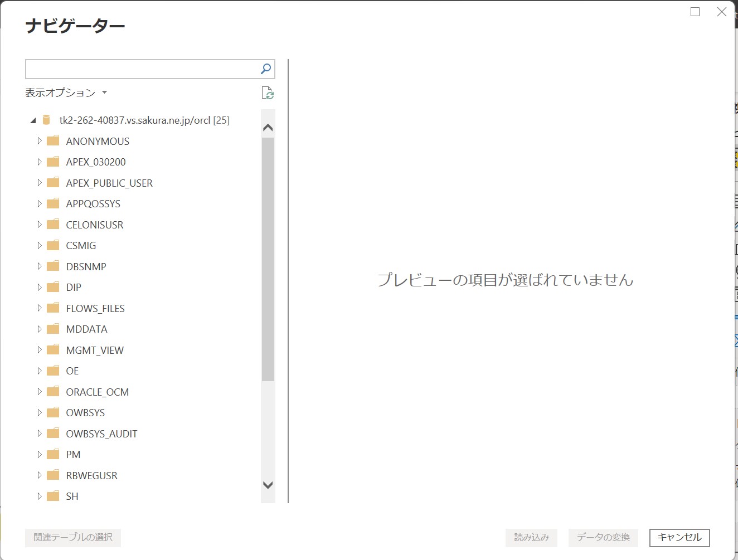Click the OWBSYS folder icon
Screen dimensions: 738x560
point(53,412)
